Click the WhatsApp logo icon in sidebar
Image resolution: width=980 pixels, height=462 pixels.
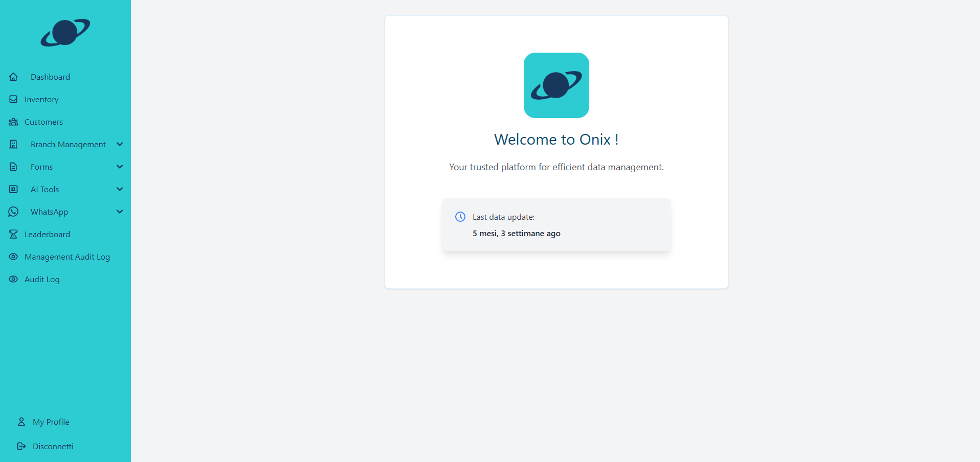coord(13,212)
